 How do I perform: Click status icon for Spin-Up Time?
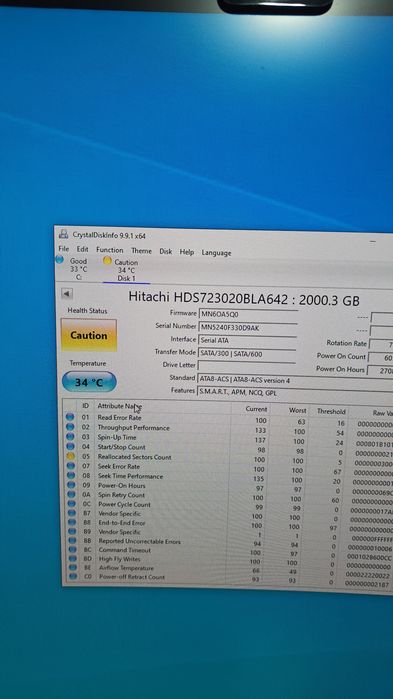pos(70,436)
